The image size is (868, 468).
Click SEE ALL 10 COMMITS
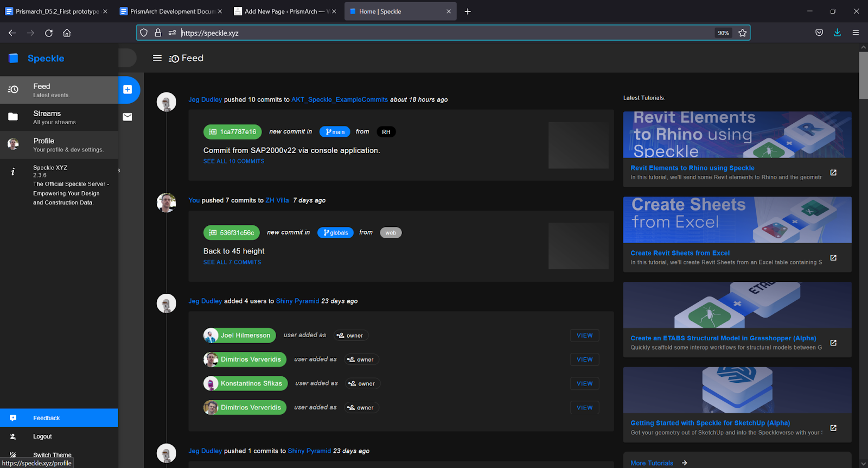coord(234,161)
